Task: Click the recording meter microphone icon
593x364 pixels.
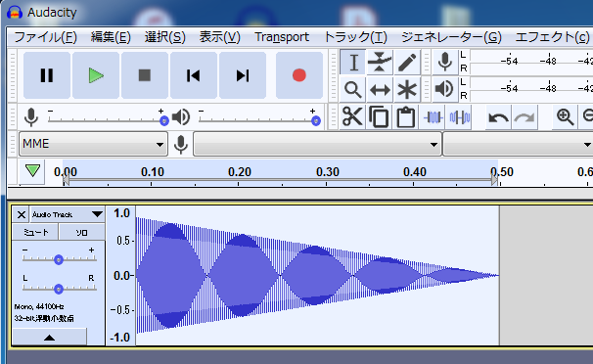Action: coord(445,62)
